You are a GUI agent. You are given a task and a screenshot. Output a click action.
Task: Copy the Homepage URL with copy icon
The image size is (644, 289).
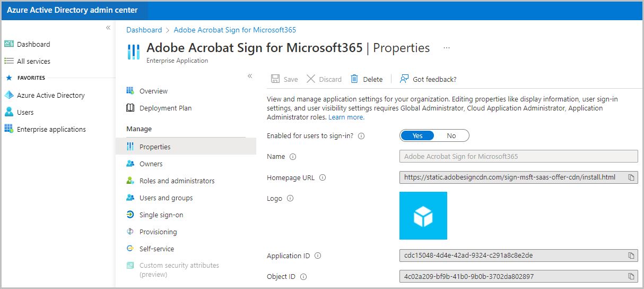point(631,177)
